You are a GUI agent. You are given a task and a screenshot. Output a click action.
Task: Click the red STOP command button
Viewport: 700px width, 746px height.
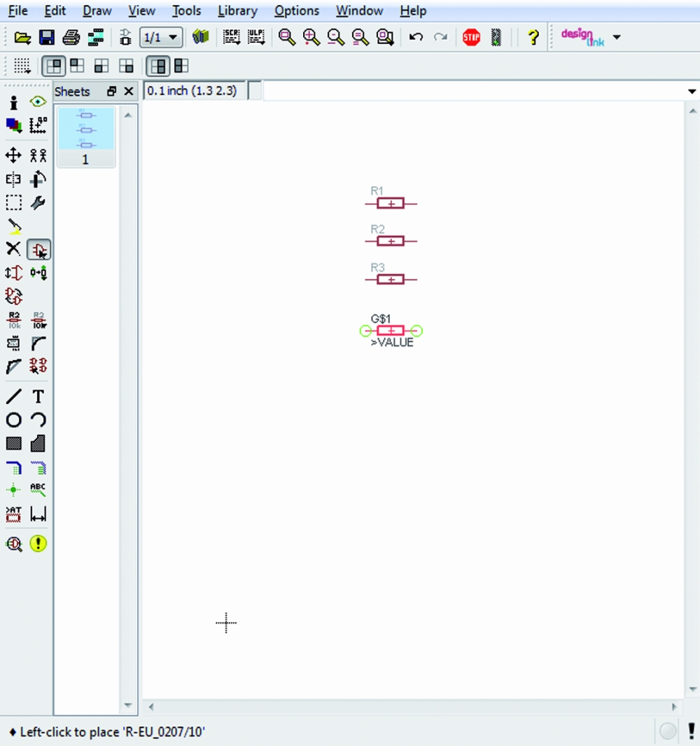coord(471,38)
